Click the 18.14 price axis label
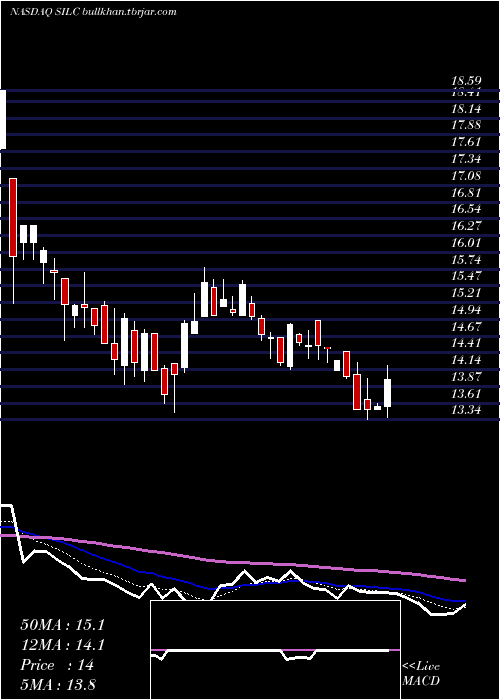 [466, 109]
